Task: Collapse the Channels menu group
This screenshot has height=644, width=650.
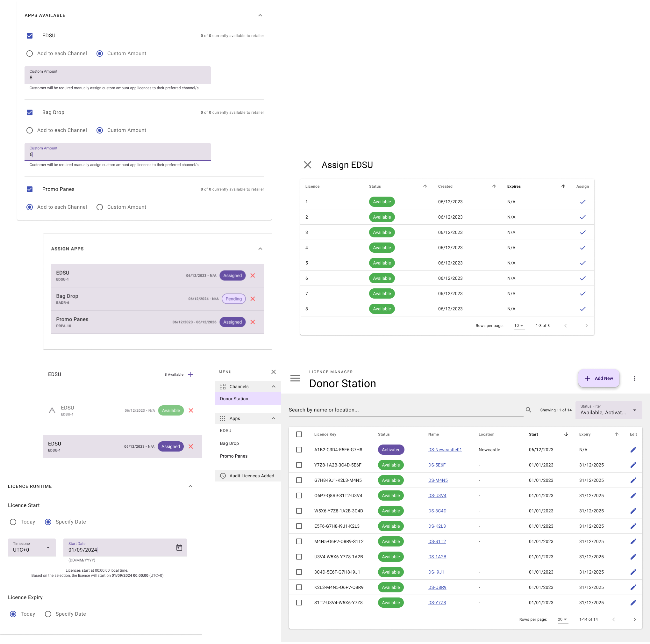Action: [x=274, y=387]
